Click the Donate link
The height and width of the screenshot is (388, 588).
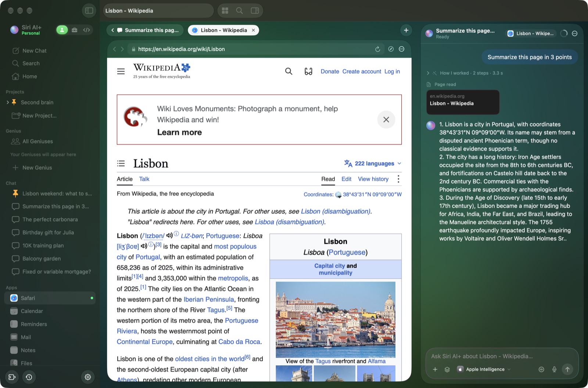[x=330, y=72]
